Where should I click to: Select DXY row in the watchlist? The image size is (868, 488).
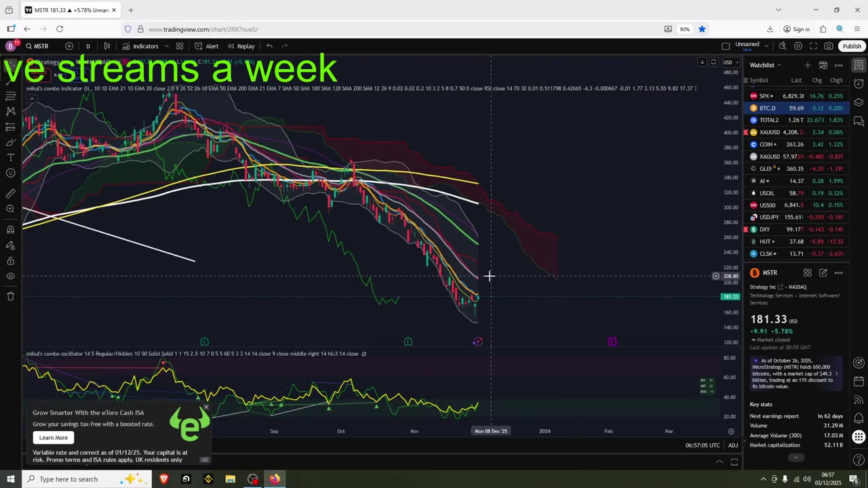(796, 229)
